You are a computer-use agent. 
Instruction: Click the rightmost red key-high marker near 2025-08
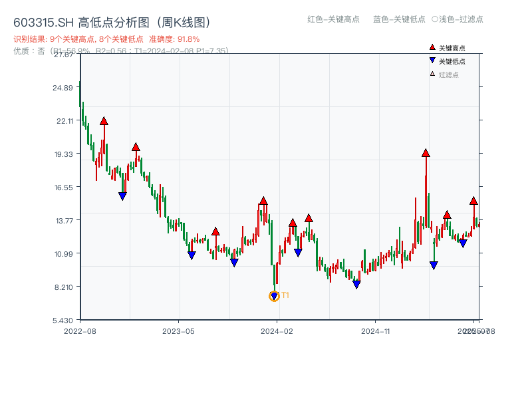pos(474,200)
